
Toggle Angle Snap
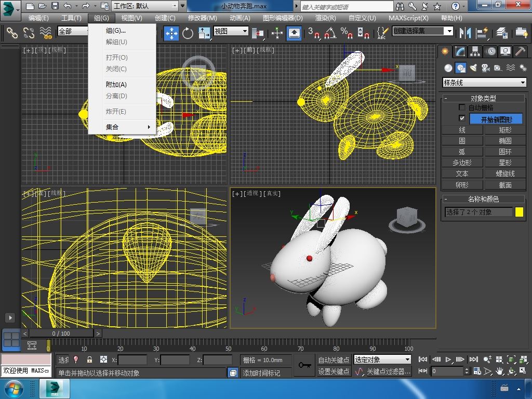click(x=330, y=33)
